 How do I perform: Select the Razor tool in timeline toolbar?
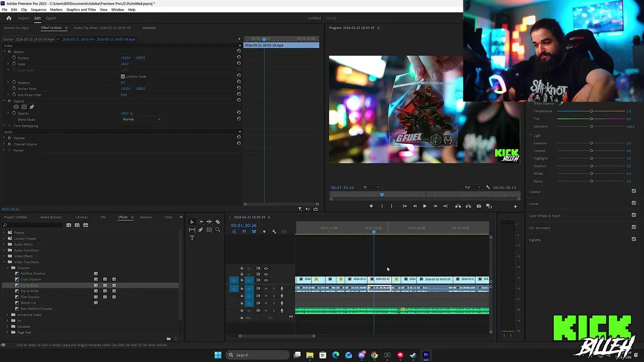(x=218, y=222)
